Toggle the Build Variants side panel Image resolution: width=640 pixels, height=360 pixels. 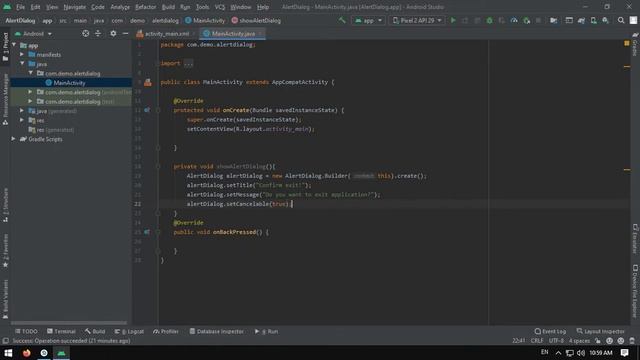point(5,299)
